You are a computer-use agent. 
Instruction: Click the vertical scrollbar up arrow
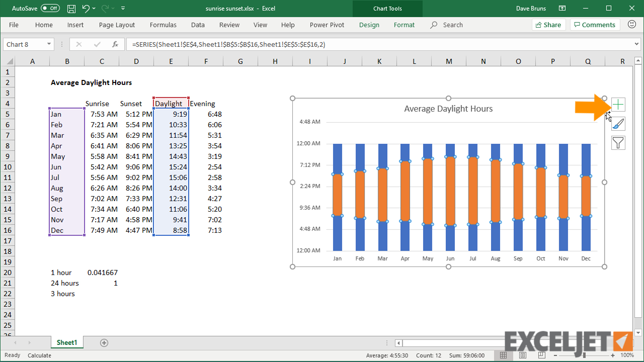click(x=638, y=60)
